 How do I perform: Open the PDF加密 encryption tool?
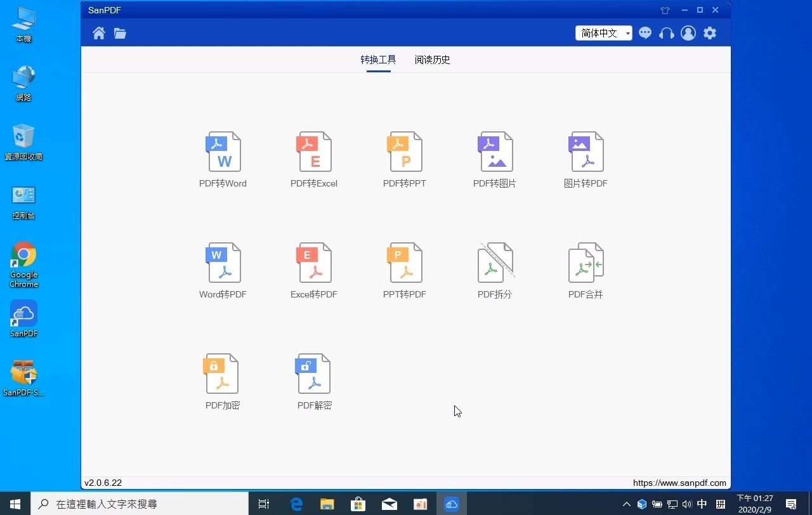click(x=223, y=382)
